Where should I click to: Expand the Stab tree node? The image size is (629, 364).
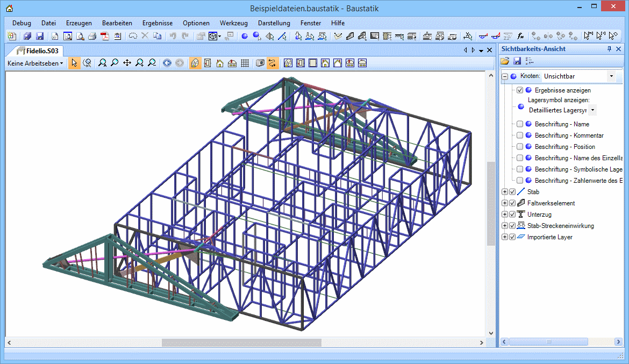(x=504, y=192)
